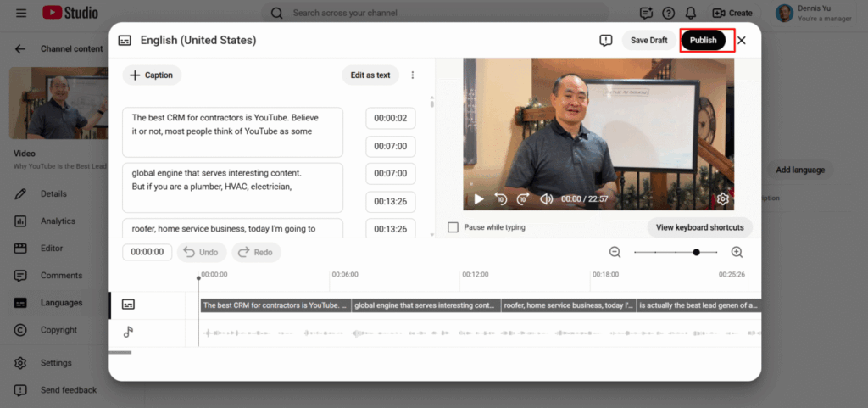Click Save Draft button
This screenshot has height=408, width=868.
click(649, 41)
